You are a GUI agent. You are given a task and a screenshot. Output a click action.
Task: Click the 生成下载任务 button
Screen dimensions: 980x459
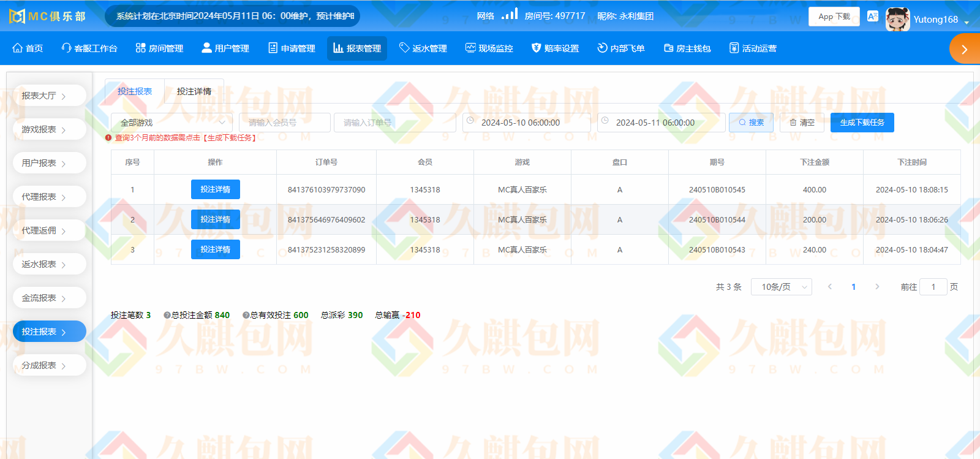coord(862,123)
